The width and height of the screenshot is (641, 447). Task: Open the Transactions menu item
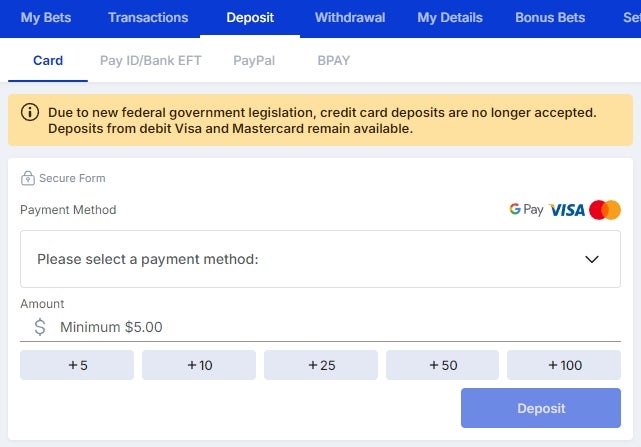(148, 18)
